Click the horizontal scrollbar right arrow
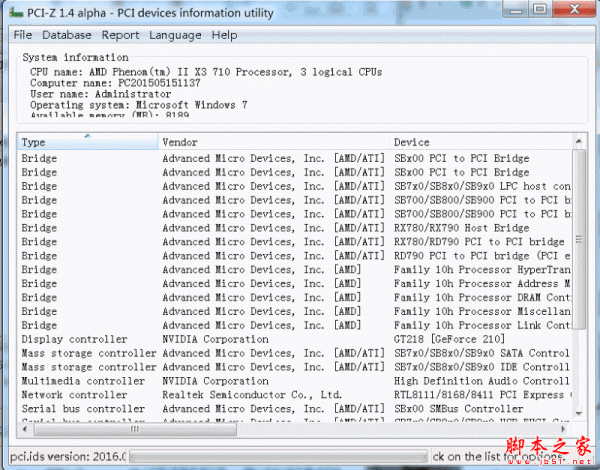 tap(563, 429)
